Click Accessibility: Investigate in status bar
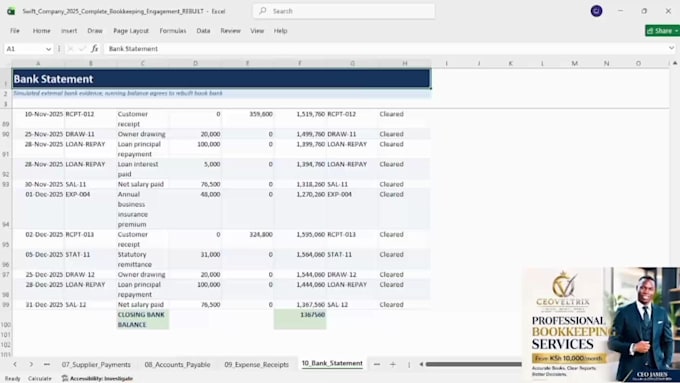 point(98,378)
